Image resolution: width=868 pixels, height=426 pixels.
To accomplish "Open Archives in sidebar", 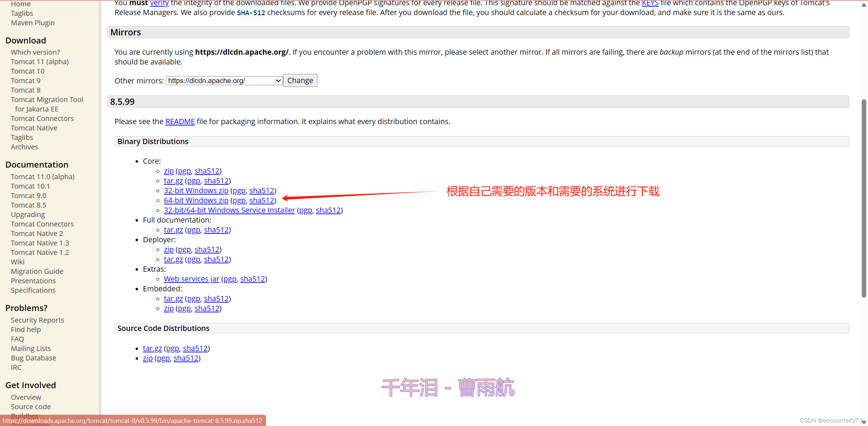I will (24, 147).
